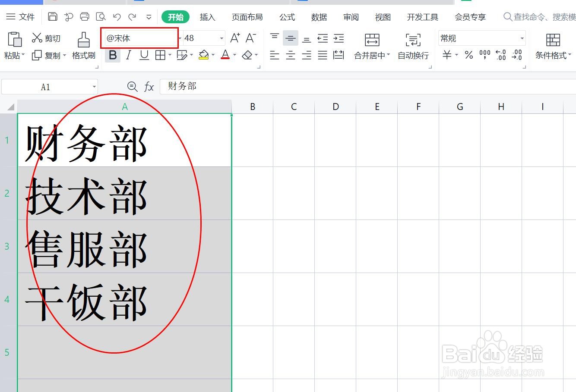The width and height of the screenshot is (576, 392).
Task: Open the font name dropdown arrow
Action: 180,38
